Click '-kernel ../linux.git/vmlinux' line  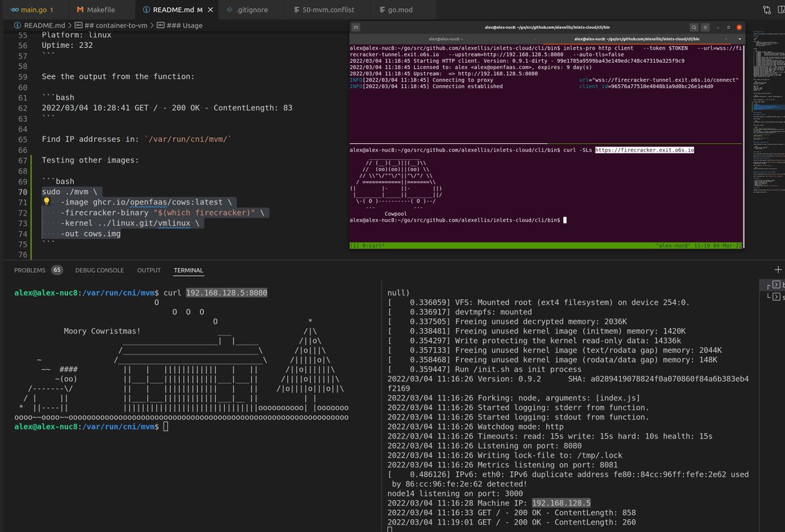131,223
